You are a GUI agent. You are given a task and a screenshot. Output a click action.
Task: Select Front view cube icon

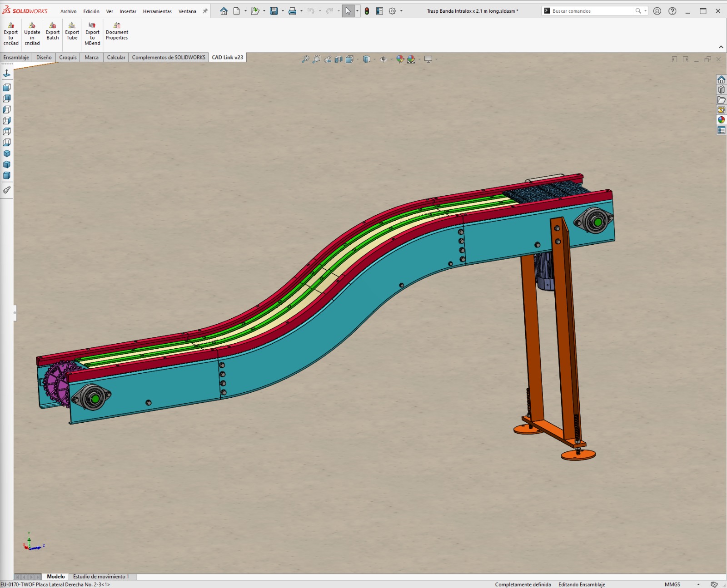pos(7,87)
